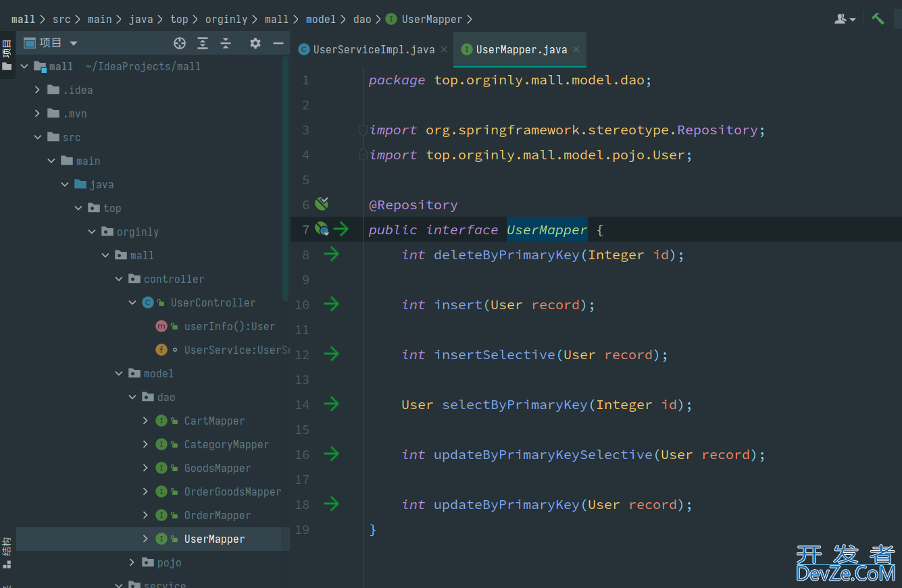The image size is (902, 588).
Task: Open the 结构 tool window side tab
Action: click(7, 554)
